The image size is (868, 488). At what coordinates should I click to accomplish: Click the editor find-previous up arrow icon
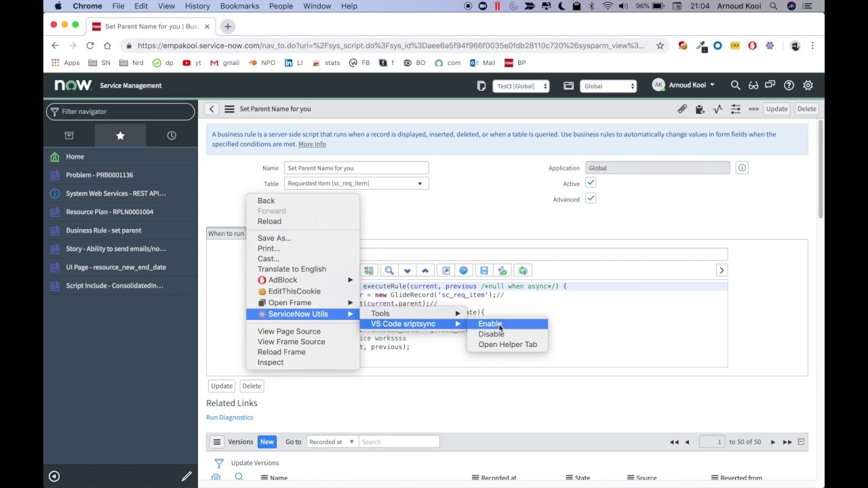coord(425,270)
